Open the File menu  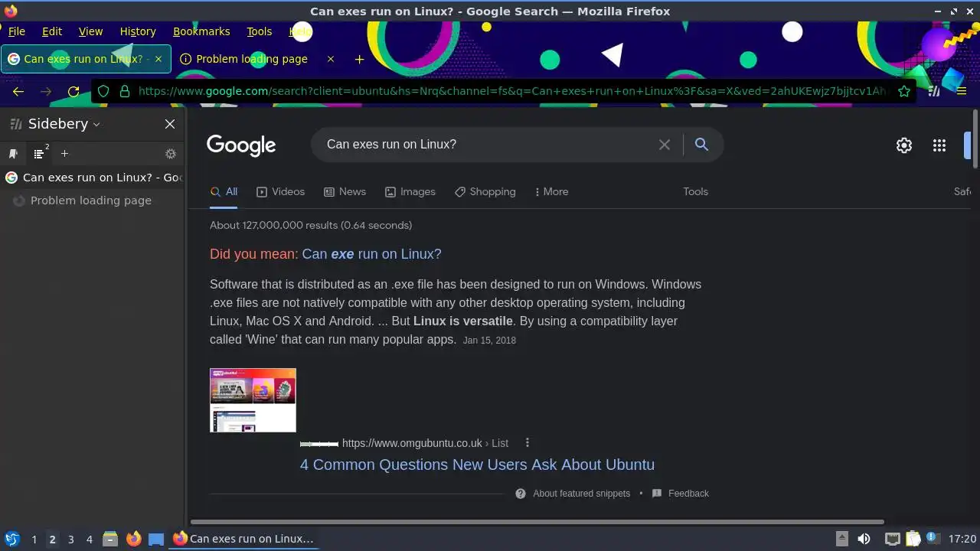(x=16, y=31)
